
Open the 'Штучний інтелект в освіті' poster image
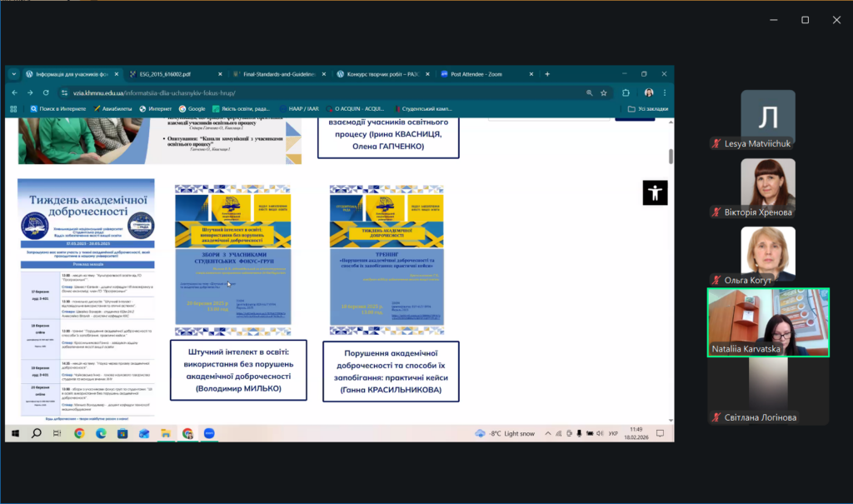232,256
